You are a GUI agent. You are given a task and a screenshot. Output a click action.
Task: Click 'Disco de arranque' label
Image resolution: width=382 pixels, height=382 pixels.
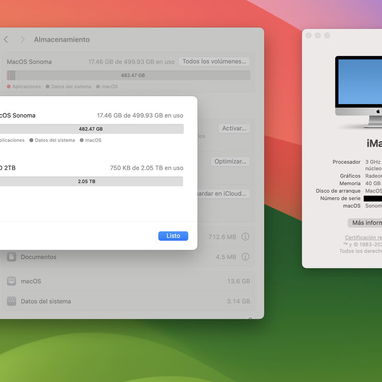pos(338,191)
